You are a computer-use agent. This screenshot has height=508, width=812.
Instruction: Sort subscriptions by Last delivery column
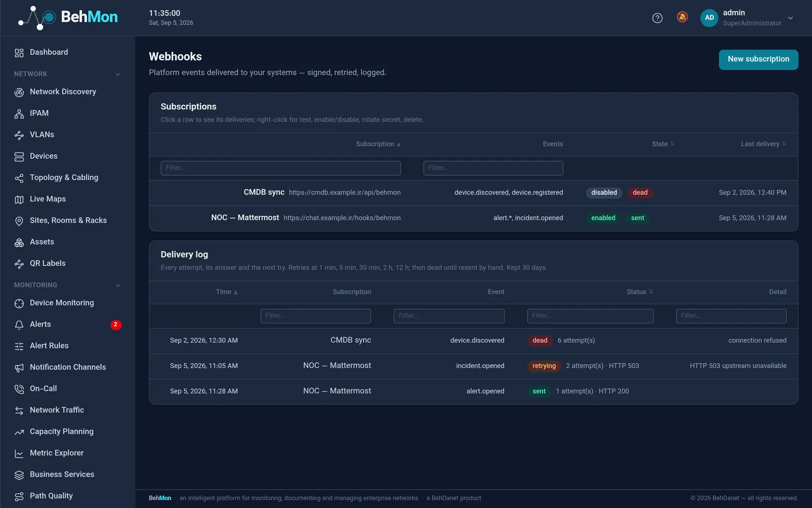coord(763,144)
